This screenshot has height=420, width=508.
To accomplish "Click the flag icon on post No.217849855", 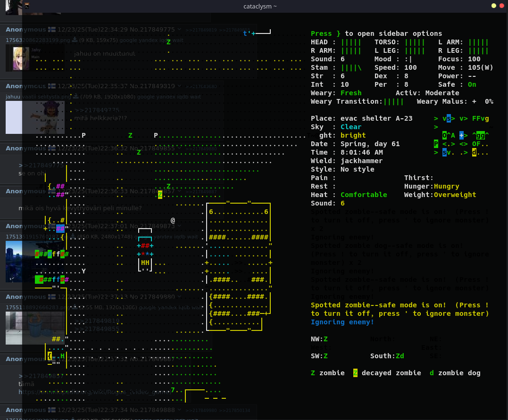I will coord(51,148).
